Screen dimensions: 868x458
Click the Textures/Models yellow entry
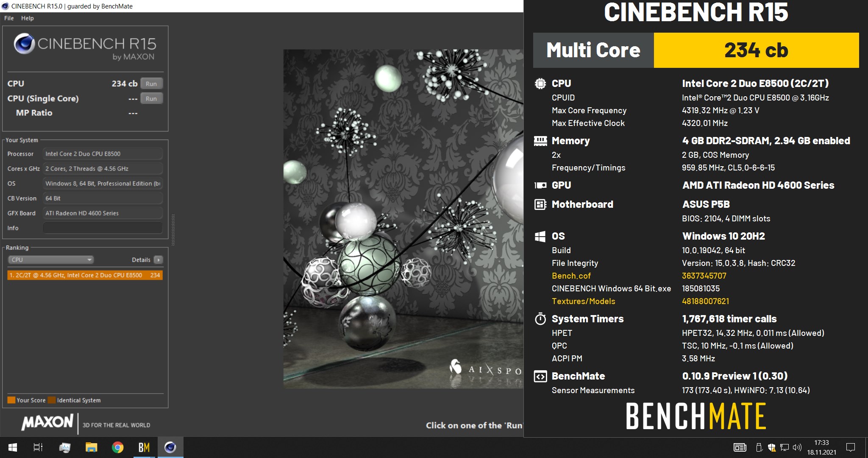coord(584,301)
